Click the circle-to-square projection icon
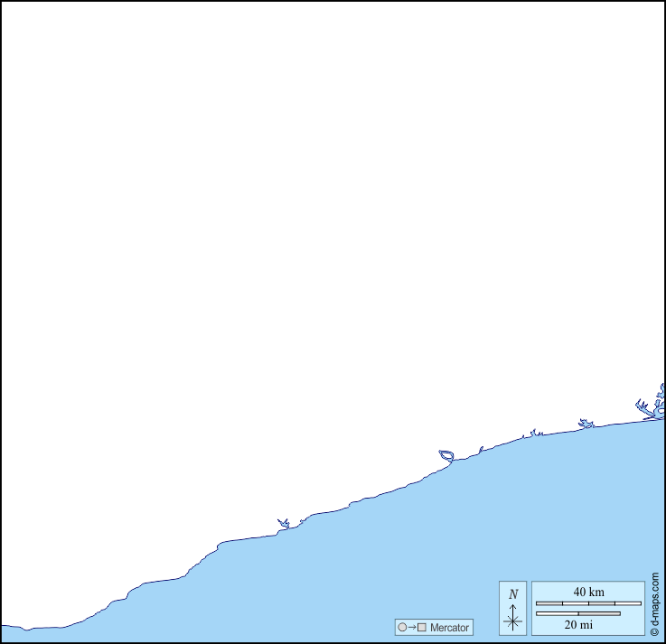 click(412, 627)
